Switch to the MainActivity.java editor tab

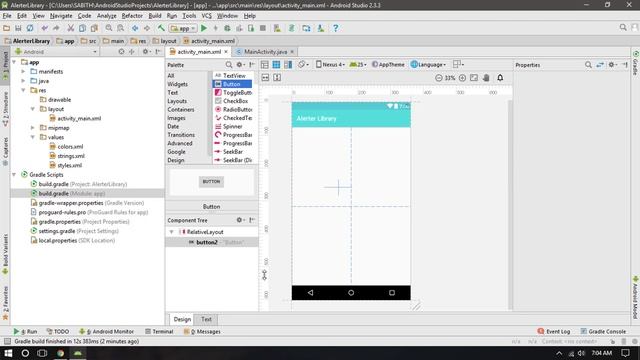point(264,52)
